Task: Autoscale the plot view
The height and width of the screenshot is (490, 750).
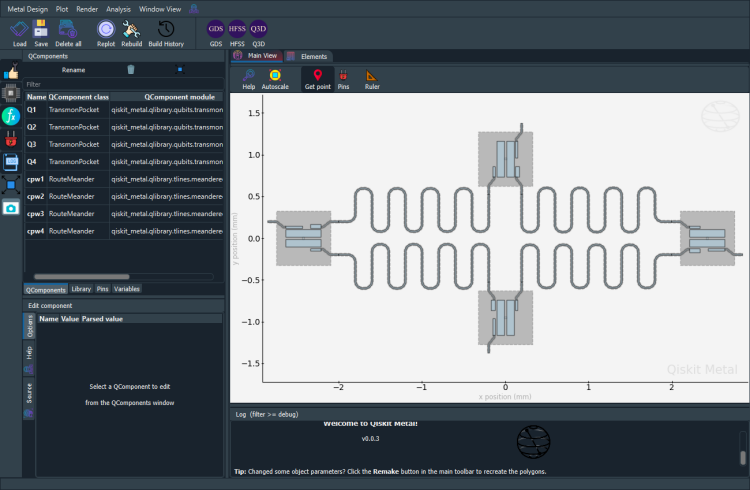Action: tap(275, 79)
